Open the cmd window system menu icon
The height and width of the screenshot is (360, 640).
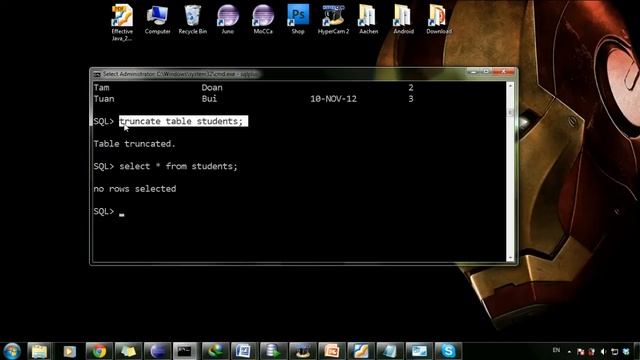tap(97, 74)
